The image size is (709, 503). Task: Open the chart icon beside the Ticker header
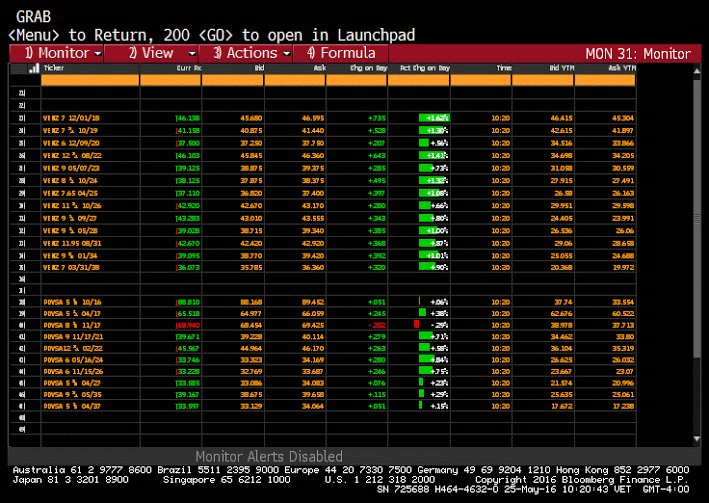(33, 68)
